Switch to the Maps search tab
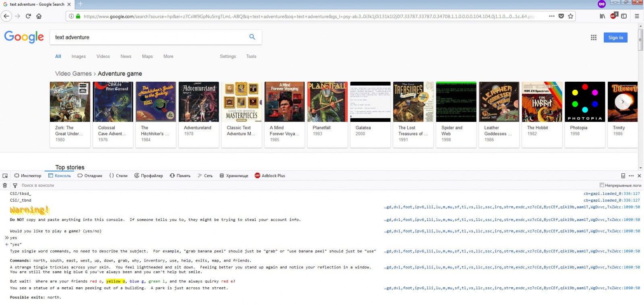The height and width of the screenshot is (305, 644). tap(147, 56)
